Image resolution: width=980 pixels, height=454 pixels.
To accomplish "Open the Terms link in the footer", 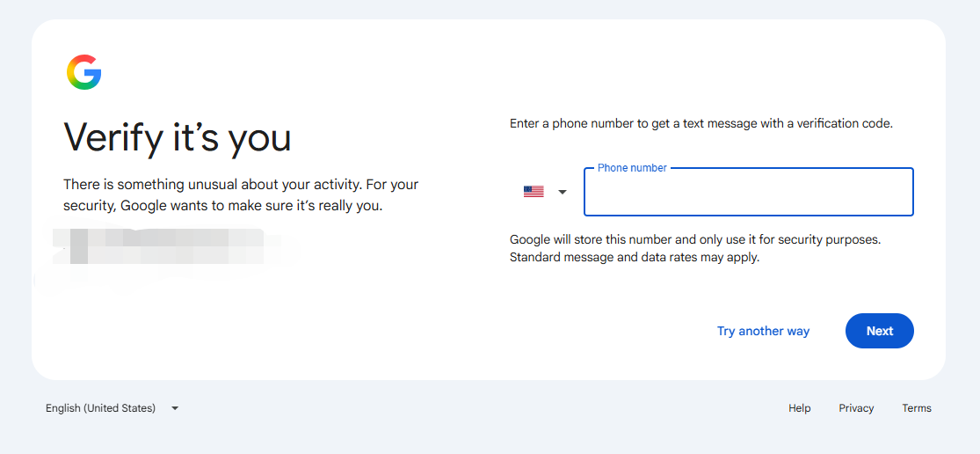I will coord(916,408).
